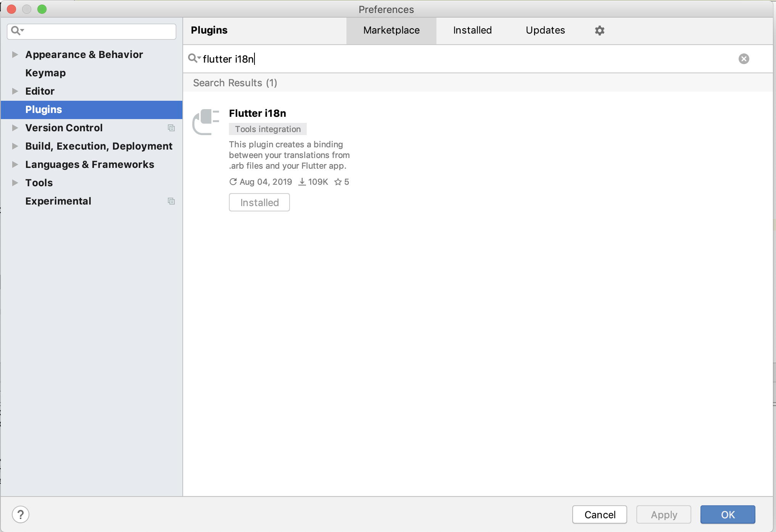Open the plugins settings gear menu
The image size is (776, 532).
tap(599, 31)
